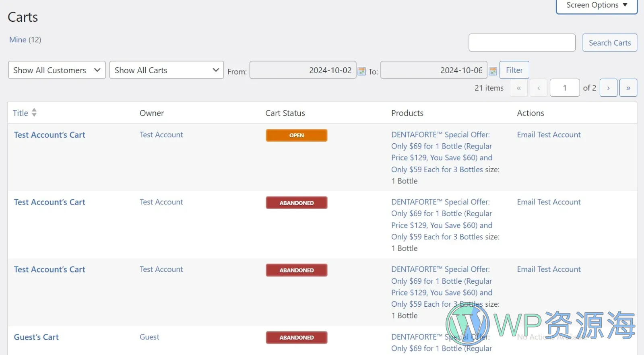Viewport: 644px width, 355px height.
Task: Click the Title column header
Action: pyautogui.click(x=21, y=113)
